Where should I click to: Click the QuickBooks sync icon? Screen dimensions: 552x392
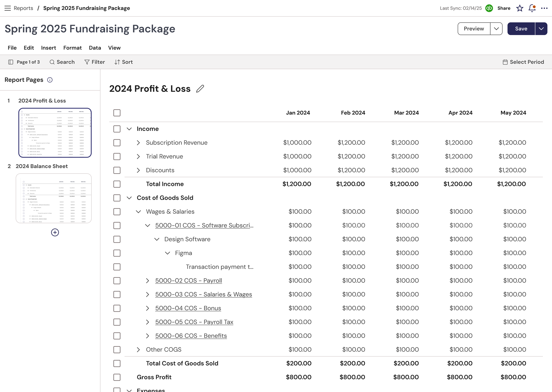489,8
